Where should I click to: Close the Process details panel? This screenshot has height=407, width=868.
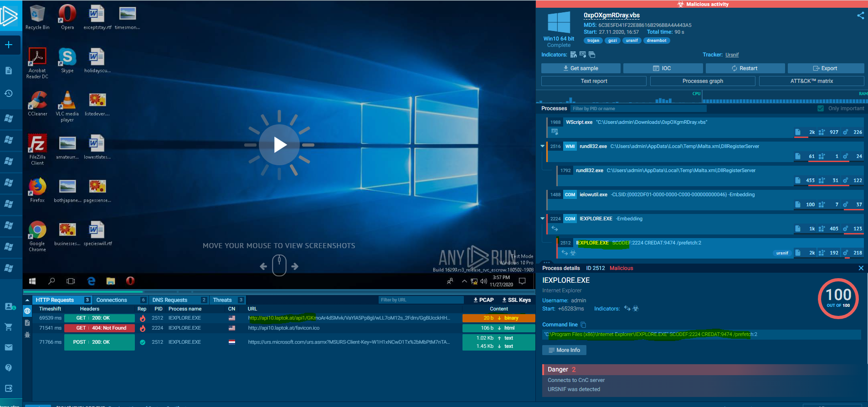click(861, 268)
